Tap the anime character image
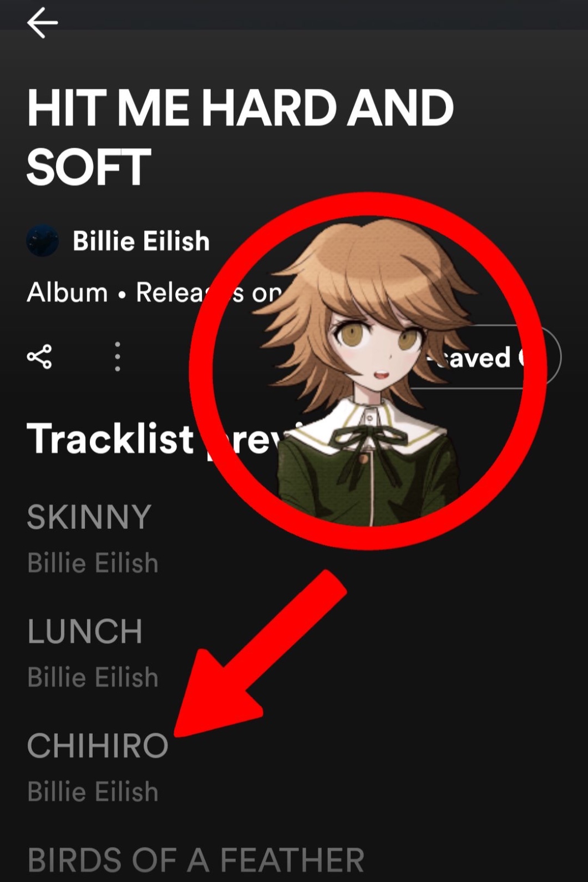The width and height of the screenshot is (588, 882). (366, 372)
